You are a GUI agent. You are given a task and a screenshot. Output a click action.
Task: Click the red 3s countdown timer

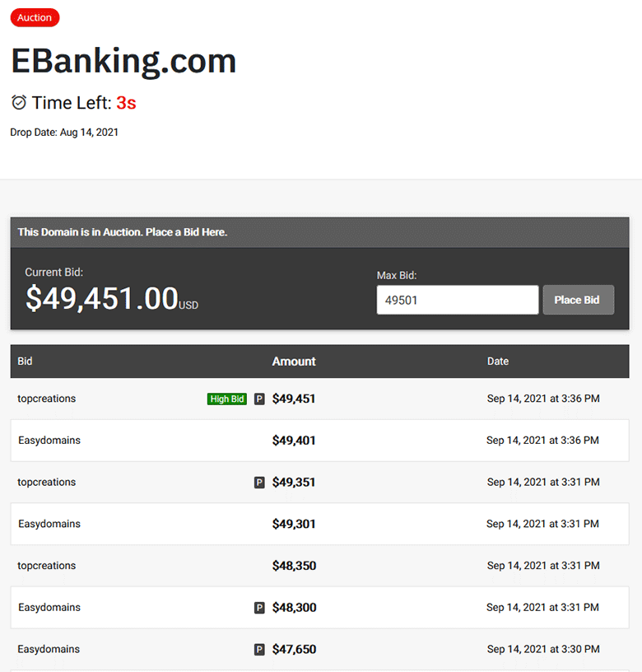pos(127,103)
